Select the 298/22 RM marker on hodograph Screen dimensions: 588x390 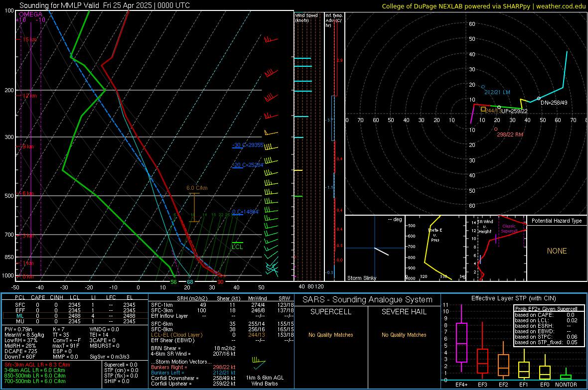(496, 129)
